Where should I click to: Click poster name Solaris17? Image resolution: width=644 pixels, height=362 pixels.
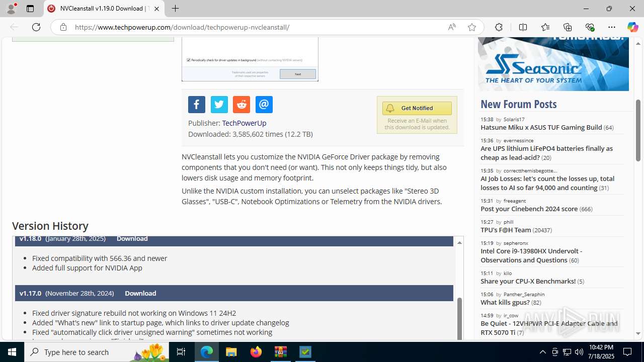click(x=514, y=119)
